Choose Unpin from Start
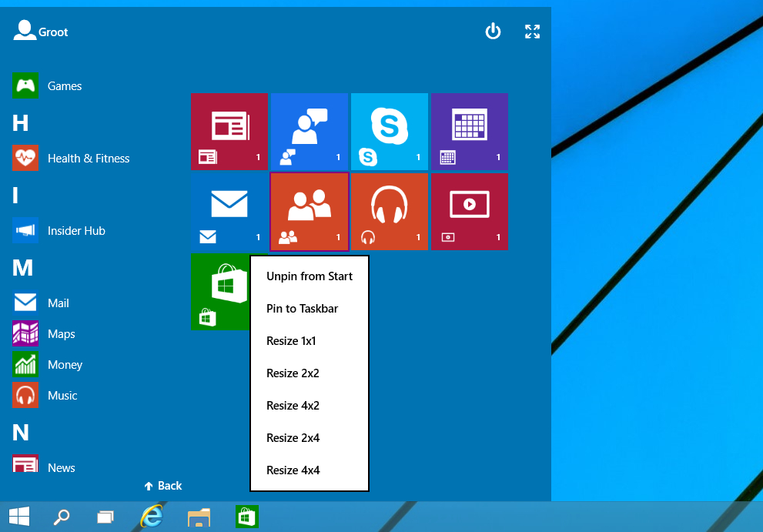 310,276
